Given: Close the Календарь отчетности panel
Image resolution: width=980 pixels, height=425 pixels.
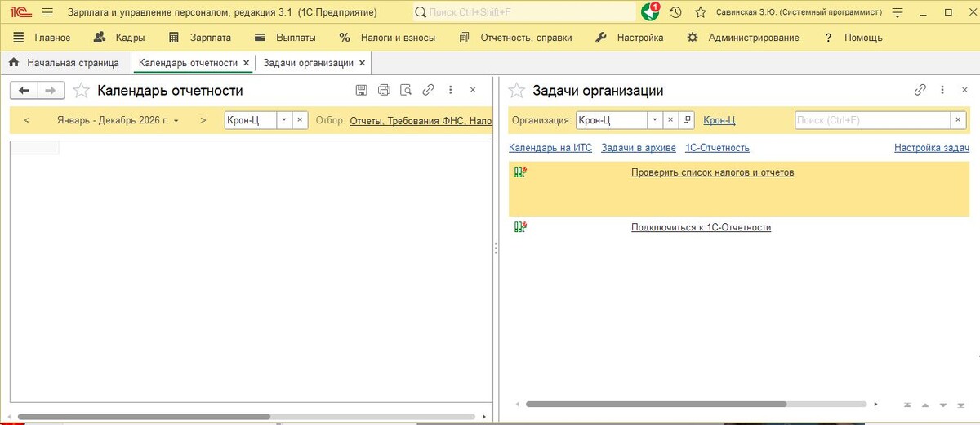Looking at the screenshot, I should point(472,91).
